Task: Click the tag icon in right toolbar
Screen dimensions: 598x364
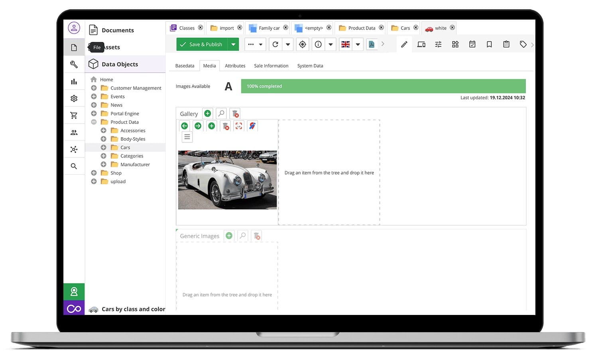Action: tap(523, 44)
